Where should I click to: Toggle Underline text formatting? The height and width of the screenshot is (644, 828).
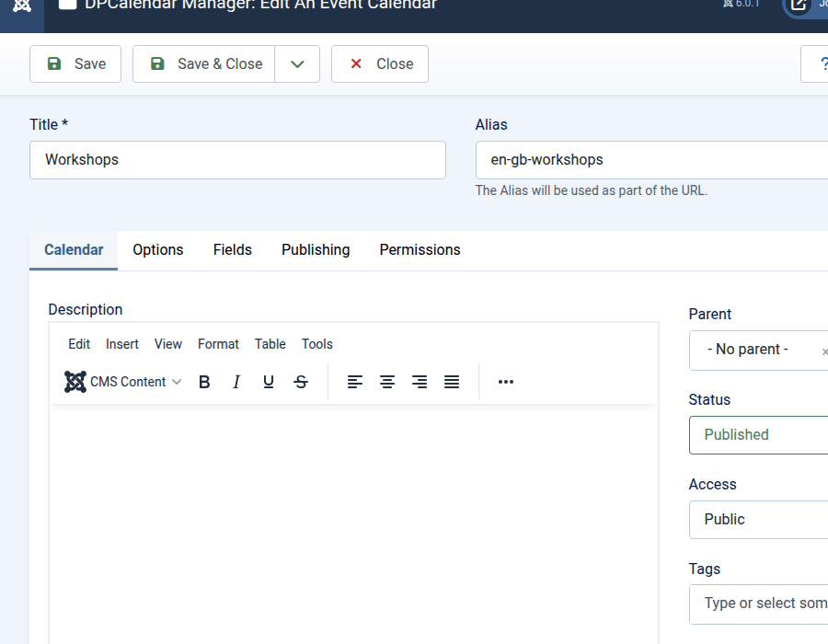coord(269,382)
